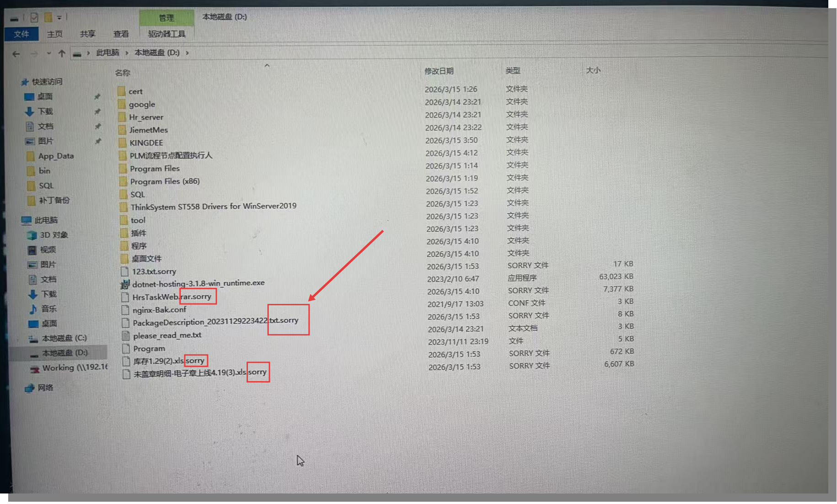
Task: Switch to the 驱动器工具 tab
Action: tap(166, 34)
